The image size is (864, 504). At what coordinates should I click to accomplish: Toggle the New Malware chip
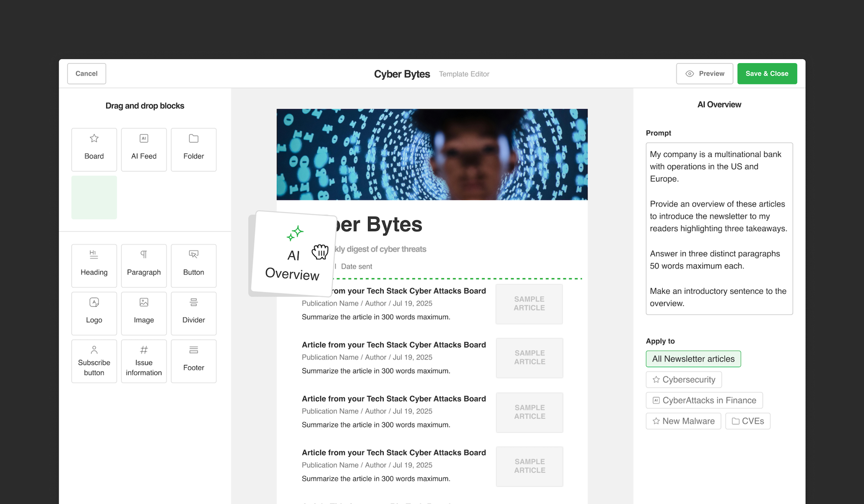(x=683, y=421)
